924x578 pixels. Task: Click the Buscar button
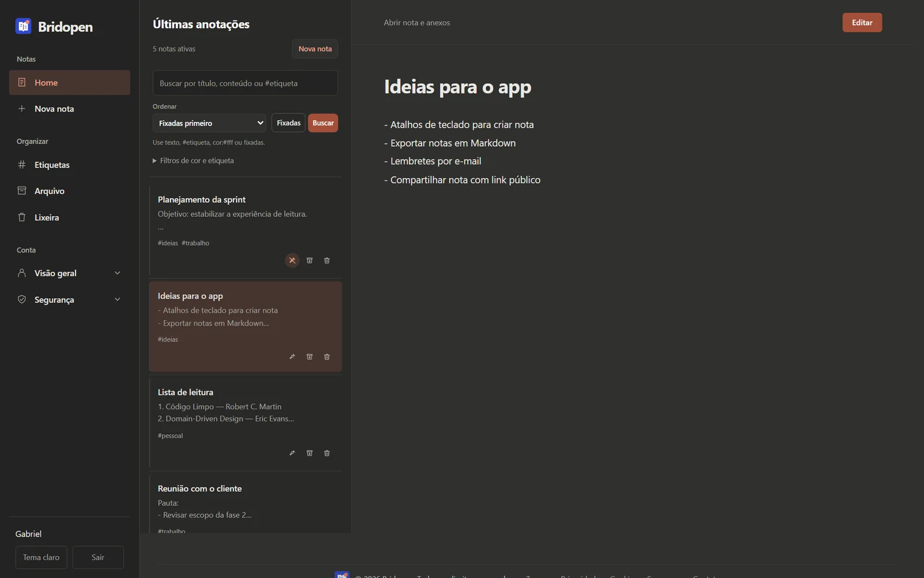[x=323, y=123]
